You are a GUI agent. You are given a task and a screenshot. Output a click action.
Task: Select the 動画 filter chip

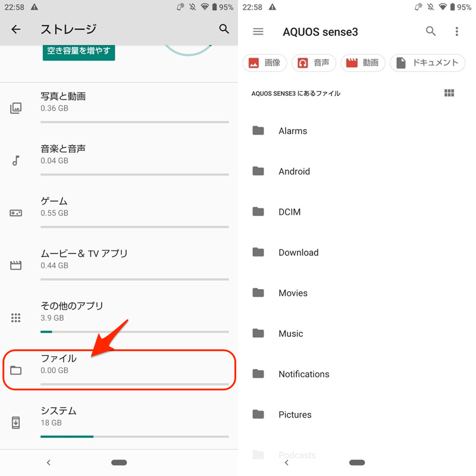[x=363, y=62]
